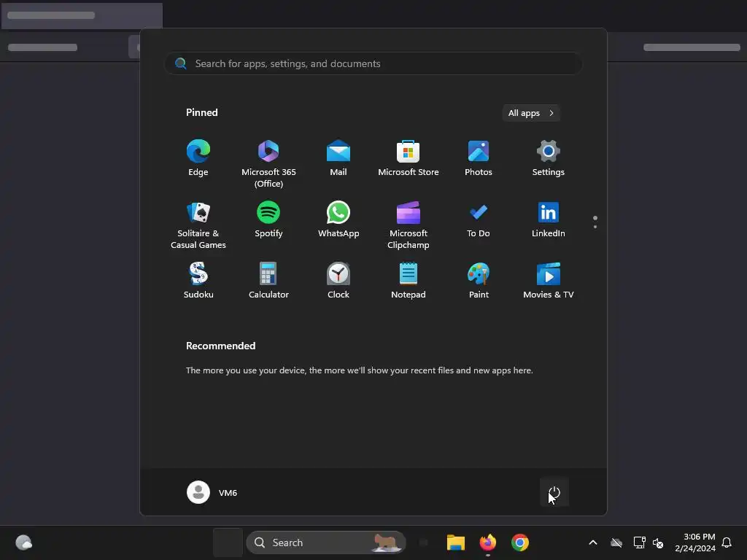Expand the All apps list
Viewport: 747px width, 560px height.
point(531,113)
